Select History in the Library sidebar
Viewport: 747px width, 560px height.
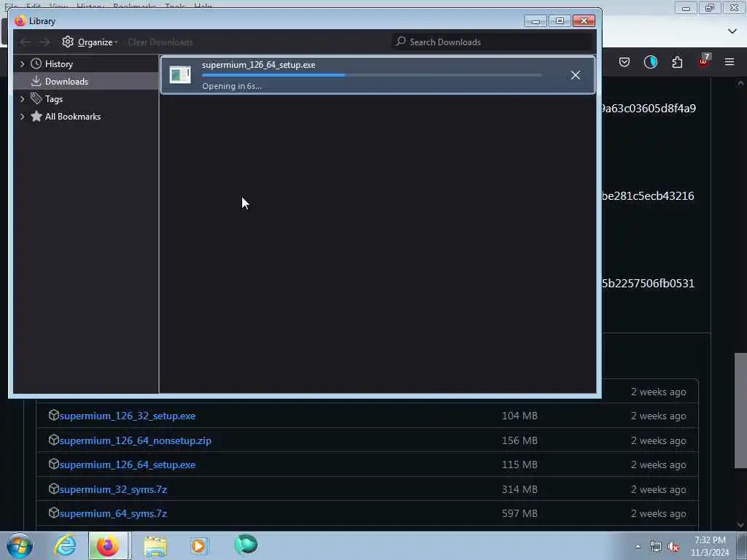(58, 64)
